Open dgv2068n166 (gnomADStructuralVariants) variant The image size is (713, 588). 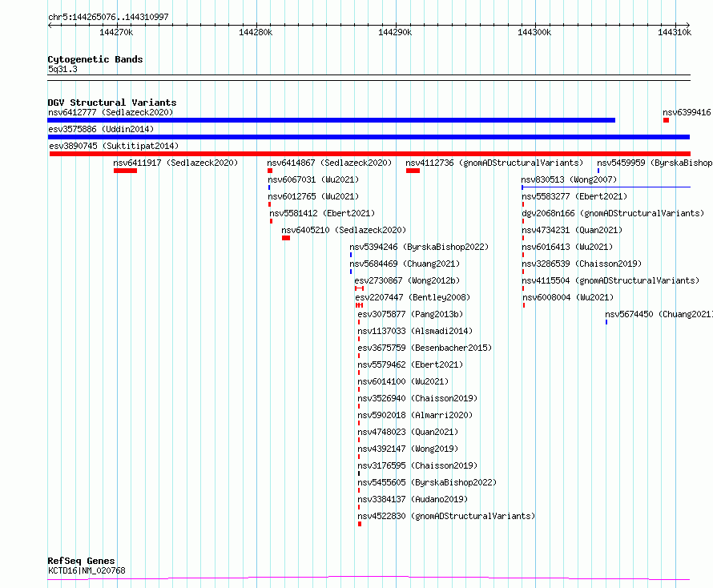(613, 213)
